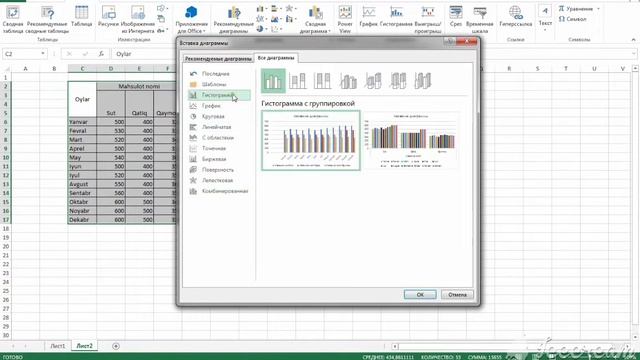Insert a Timeline (Временная шкала)

pyautogui.click(x=480, y=20)
